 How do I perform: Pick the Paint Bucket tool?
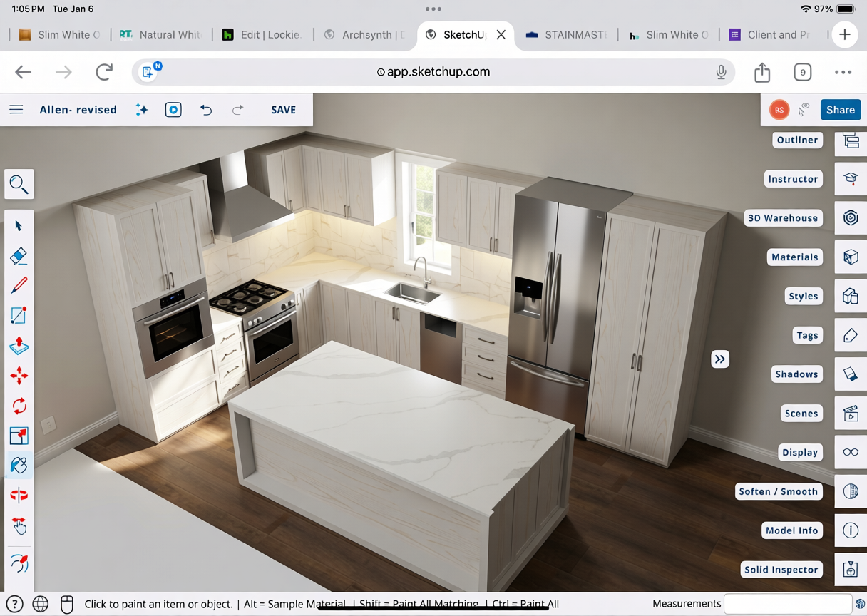pos(19,466)
